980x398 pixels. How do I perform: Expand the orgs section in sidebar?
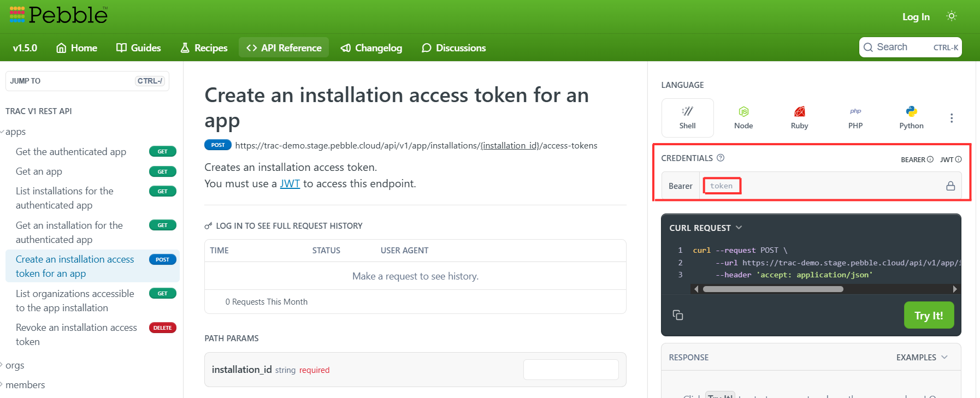14,365
